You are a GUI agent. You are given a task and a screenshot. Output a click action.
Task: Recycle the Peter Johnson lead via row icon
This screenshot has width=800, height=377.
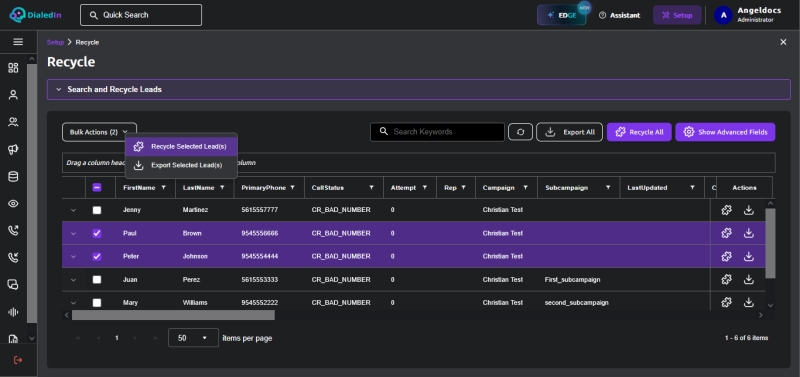point(727,256)
